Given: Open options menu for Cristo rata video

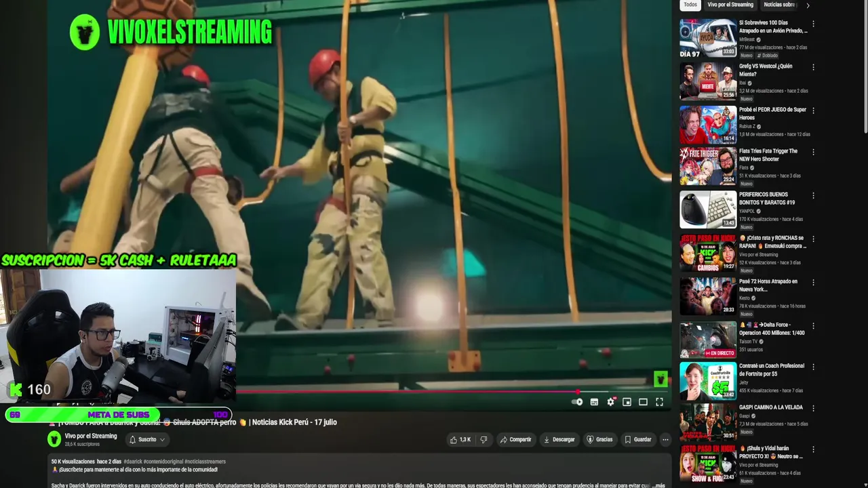Looking at the screenshot, I should 813,239.
